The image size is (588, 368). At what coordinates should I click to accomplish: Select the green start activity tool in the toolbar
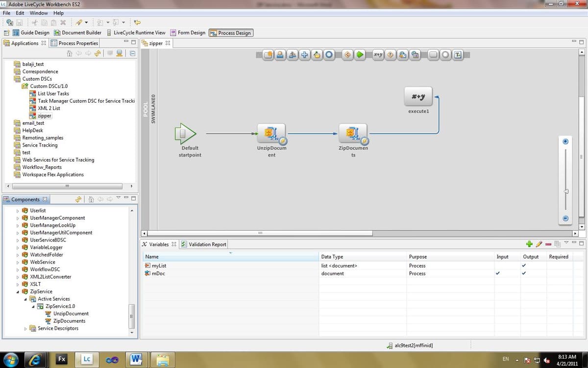[360, 55]
